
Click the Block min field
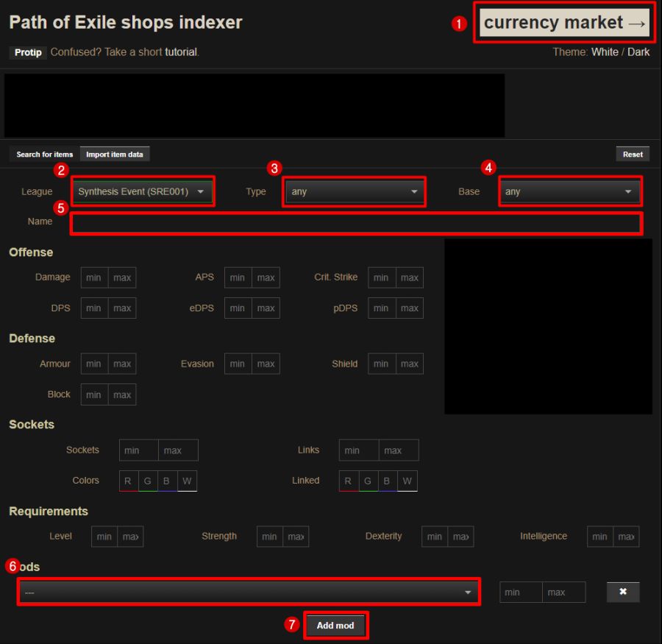94,394
